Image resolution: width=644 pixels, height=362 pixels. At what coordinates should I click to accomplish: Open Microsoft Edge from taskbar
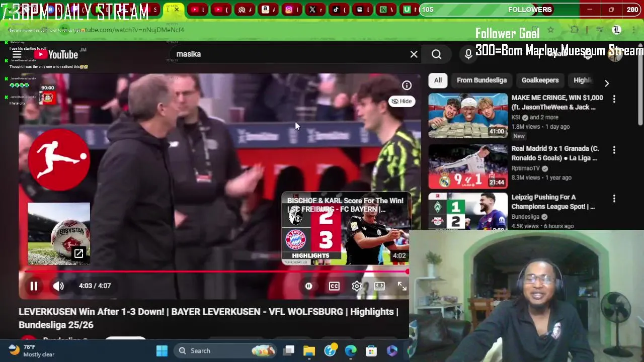coord(351,351)
